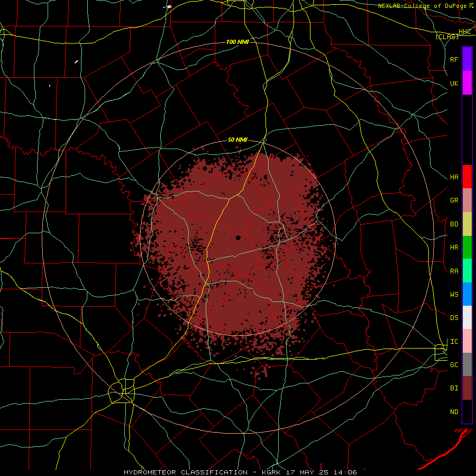The image size is (476, 476).
Task: Click the 100 NMI range ring label
Action: (237, 42)
